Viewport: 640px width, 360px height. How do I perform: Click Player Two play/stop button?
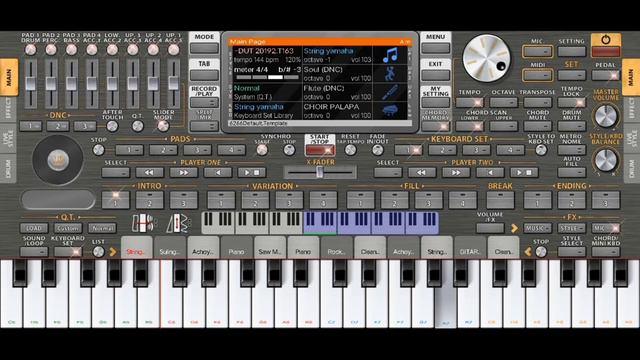tap(524, 173)
